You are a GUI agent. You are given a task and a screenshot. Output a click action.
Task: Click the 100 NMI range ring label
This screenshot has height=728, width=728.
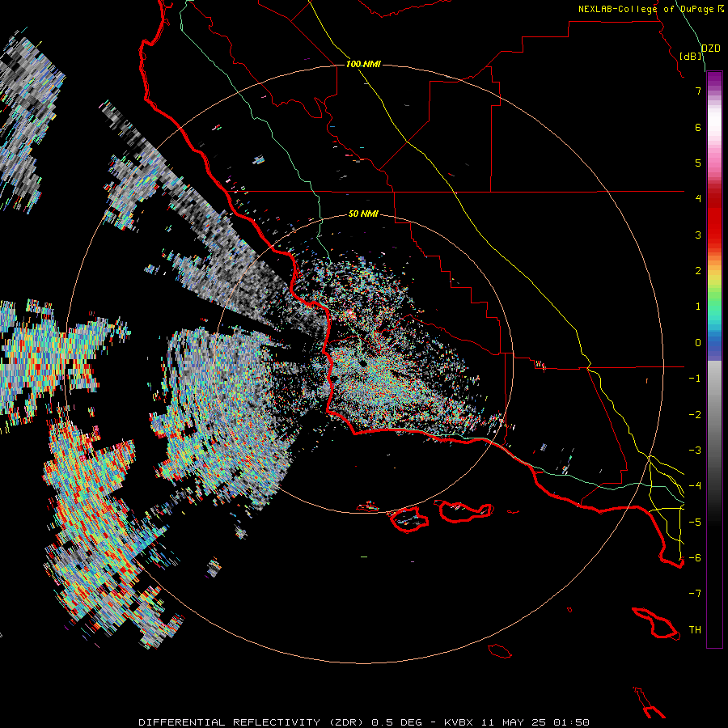pos(363,64)
